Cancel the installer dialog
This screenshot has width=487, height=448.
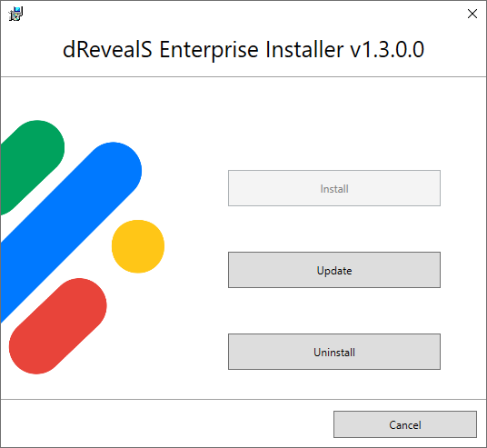point(405,424)
